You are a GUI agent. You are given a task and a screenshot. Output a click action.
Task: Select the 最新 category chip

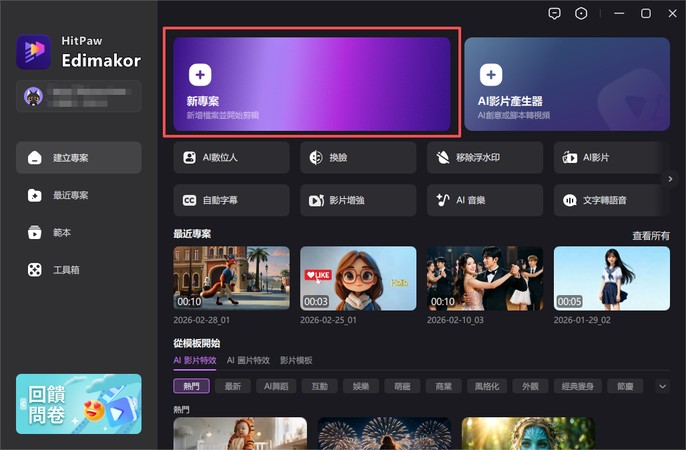click(x=233, y=386)
